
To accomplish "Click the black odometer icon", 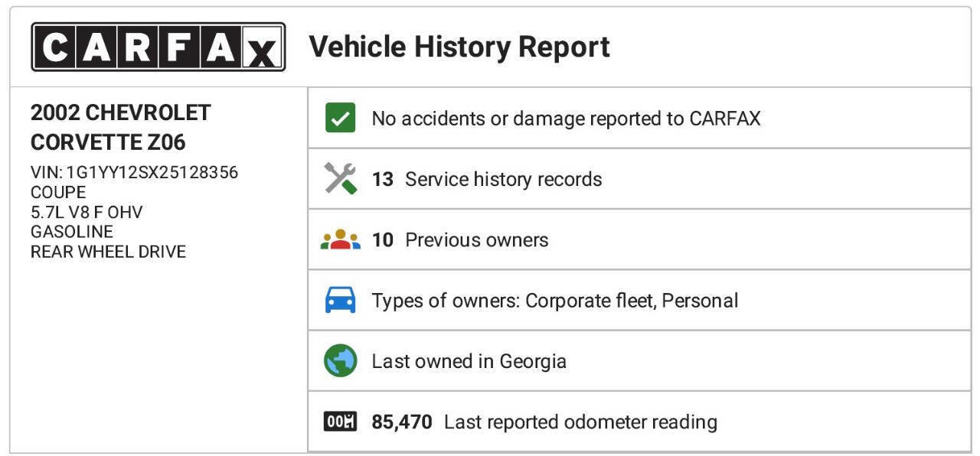I will click(340, 422).
